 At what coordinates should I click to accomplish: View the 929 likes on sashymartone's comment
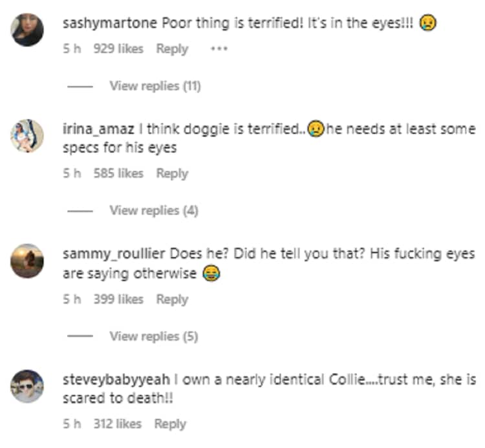(118, 48)
